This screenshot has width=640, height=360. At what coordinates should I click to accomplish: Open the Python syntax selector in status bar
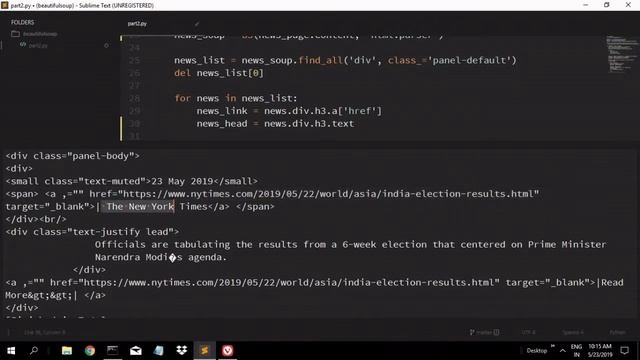tap(617, 332)
